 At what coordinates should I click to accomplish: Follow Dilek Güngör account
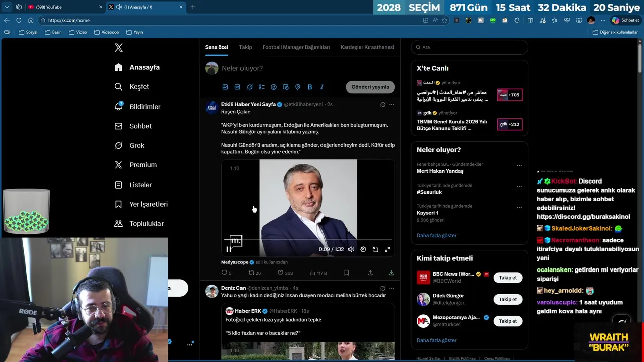tap(508, 299)
